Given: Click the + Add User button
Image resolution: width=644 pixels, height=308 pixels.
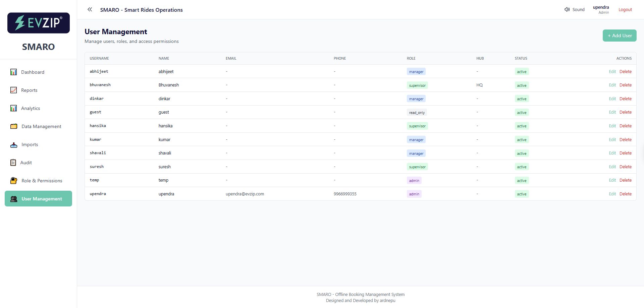Looking at the screenshot, I should coord(619,35).
